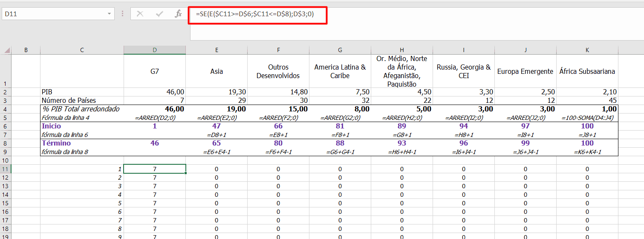Select row 1 header
The height and width of the screenshot is (239, 644).
click(x=6, y=71)
